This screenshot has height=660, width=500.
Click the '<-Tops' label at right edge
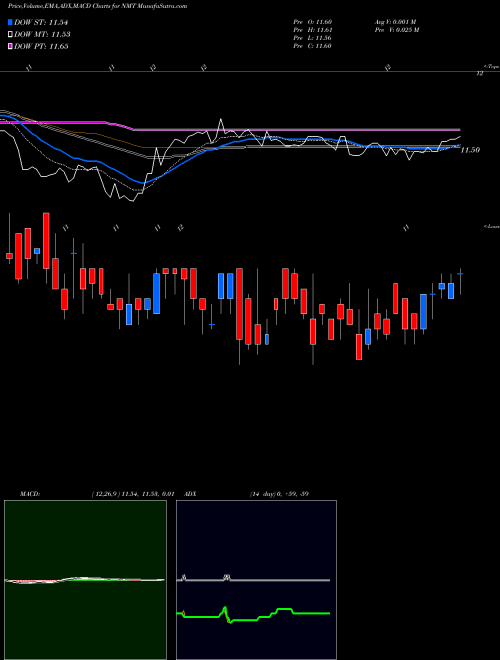(x=491, y=67)
